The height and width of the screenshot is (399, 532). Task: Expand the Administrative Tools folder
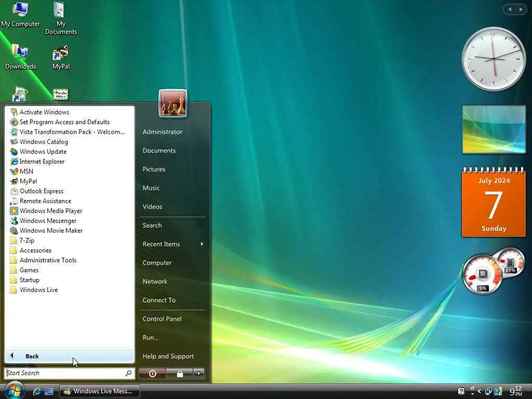pos(69,260)
